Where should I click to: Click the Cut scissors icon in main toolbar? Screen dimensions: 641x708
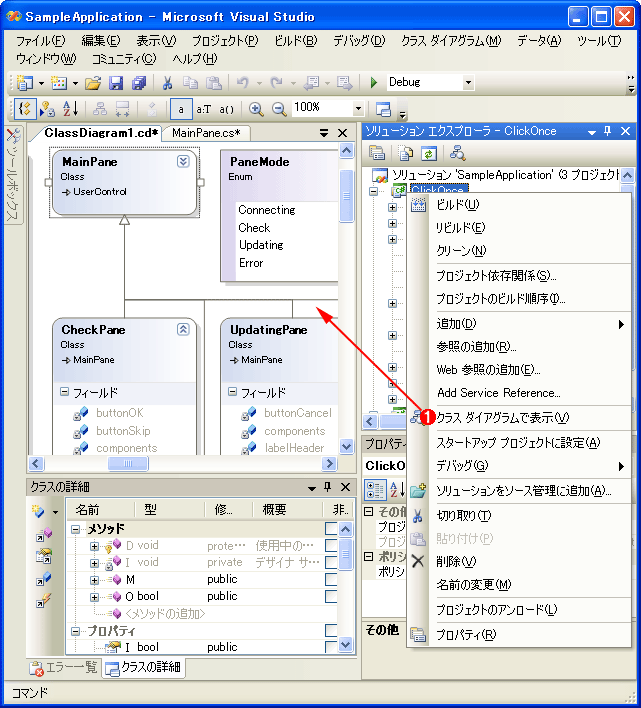click(167, 83)
